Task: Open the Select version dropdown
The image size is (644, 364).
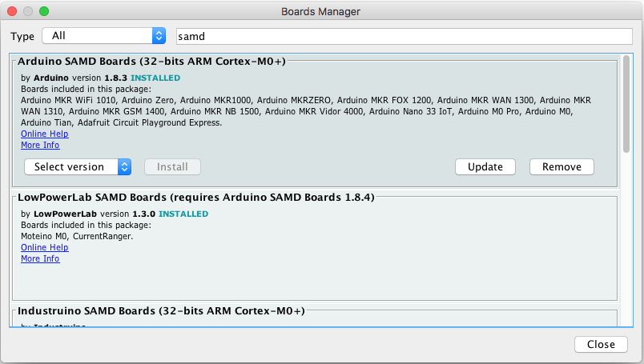Action: (78, 166)
